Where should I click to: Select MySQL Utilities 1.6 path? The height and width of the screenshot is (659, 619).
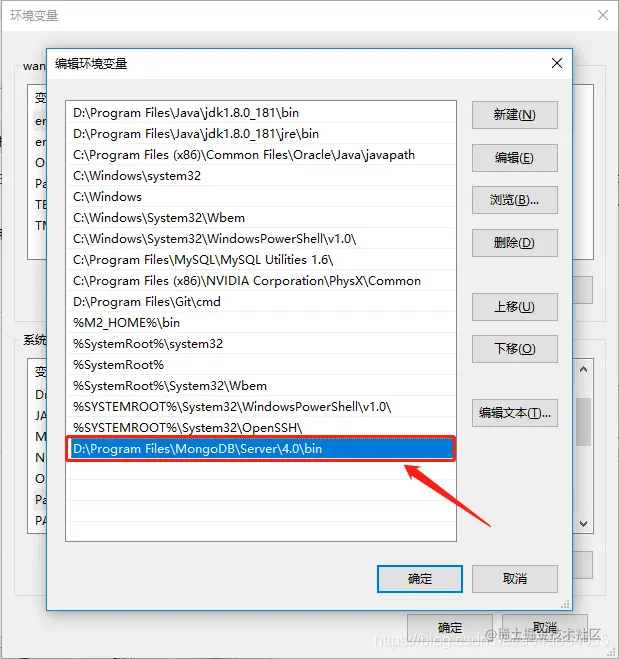click(x=261, y=259)
